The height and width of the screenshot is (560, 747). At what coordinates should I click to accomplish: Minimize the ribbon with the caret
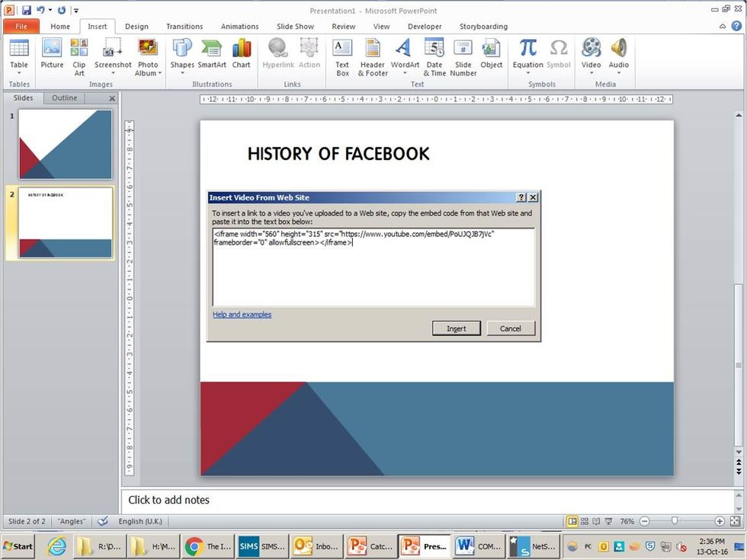tap(723, 26)
